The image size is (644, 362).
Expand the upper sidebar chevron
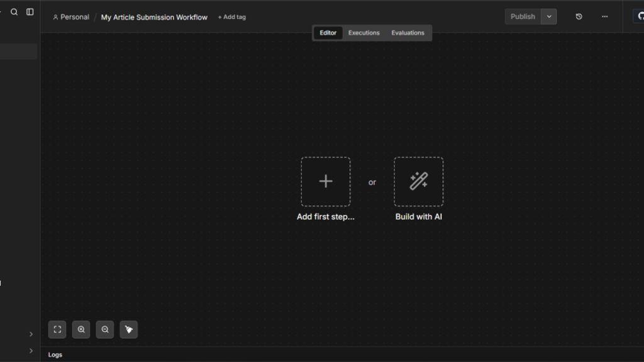(31, 334)
